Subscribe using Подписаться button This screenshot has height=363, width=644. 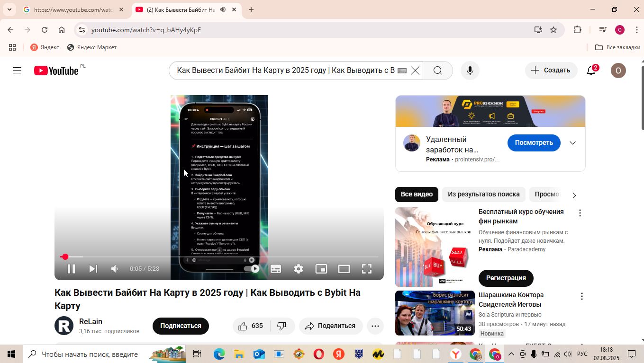181,326
